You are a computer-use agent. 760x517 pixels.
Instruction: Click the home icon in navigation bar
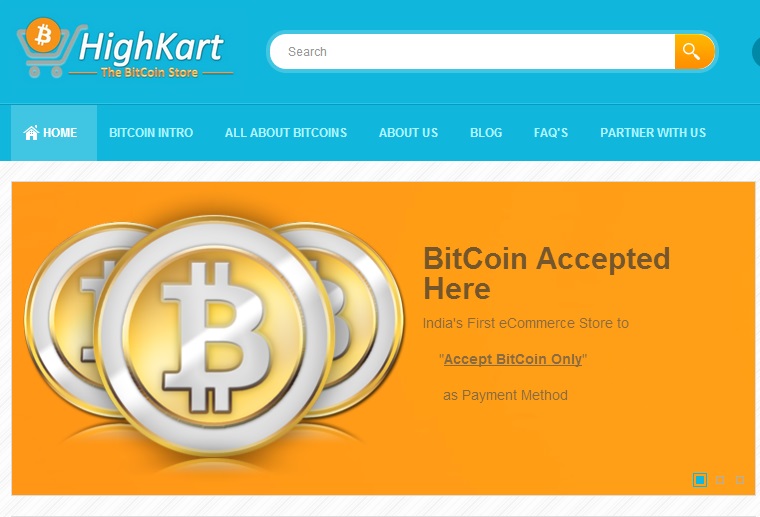click(x=31, y=132)
